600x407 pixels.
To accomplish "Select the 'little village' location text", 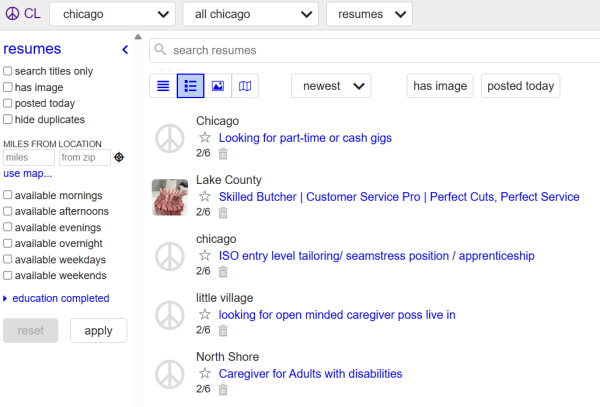I will [x=224, y=298].
